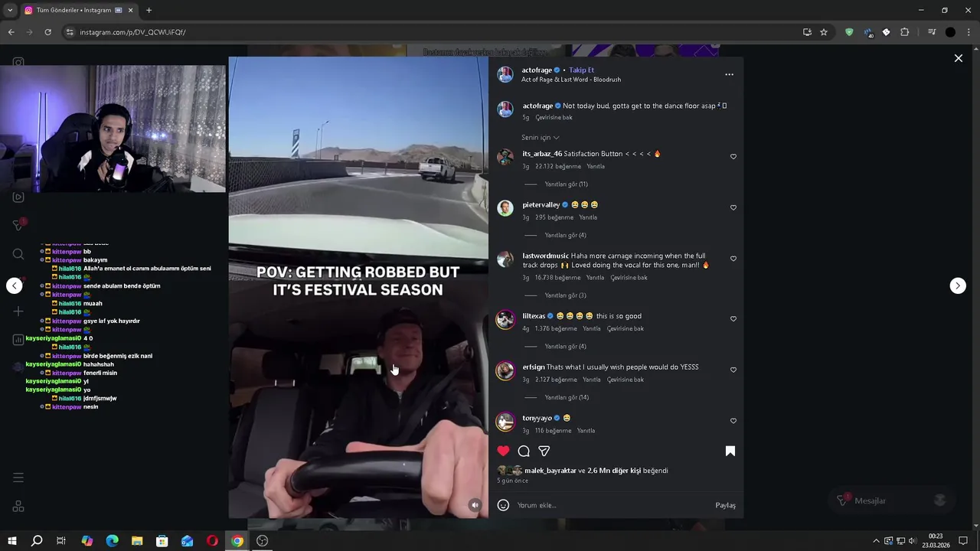
Task: Bookmark this page with the star icon
Action: coord(824,32)
